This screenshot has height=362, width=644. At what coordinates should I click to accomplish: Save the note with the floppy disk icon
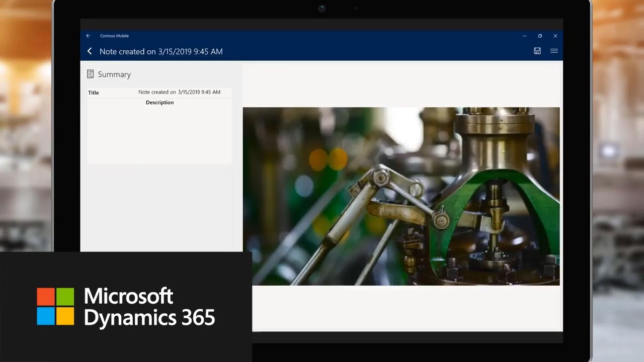[x=537, y=51]
